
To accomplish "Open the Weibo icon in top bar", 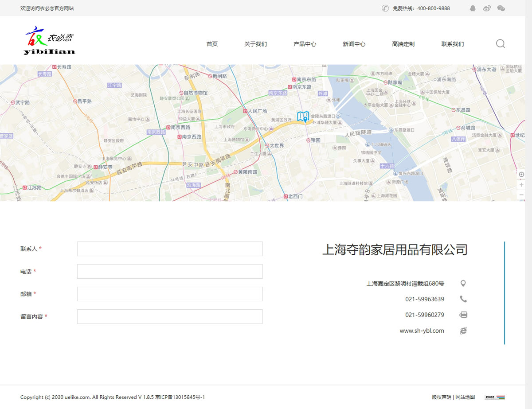I will [487, 8].
